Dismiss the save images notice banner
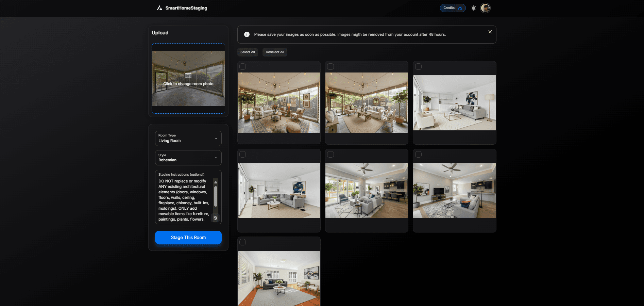Screen dimensions: 644x306 (490, 32)
